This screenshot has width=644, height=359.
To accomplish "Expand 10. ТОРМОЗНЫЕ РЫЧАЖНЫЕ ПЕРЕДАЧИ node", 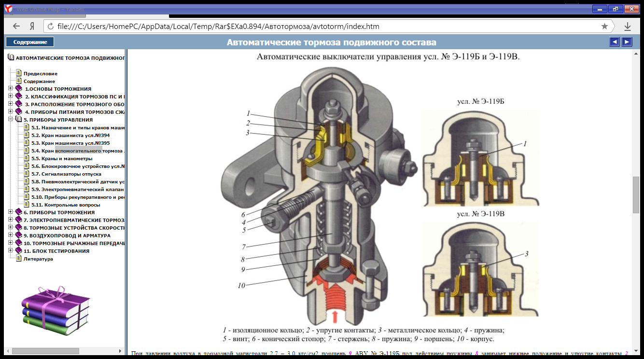I will tap(11, 243).
